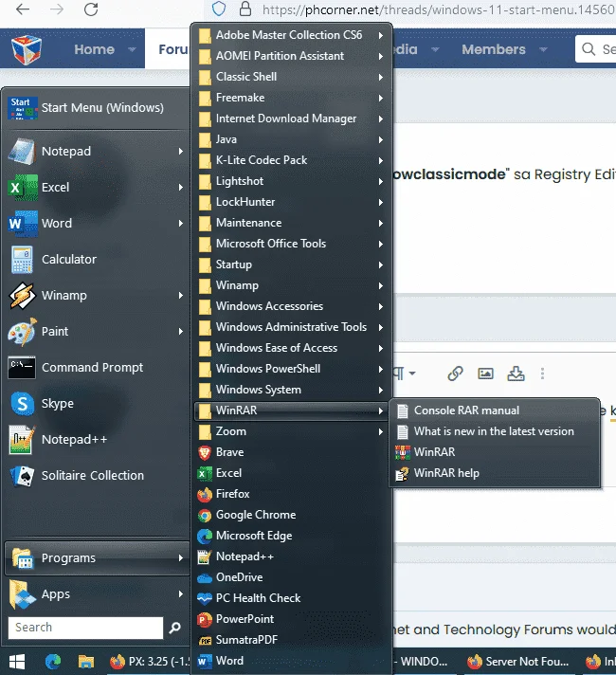Screen dimensions: 616x675
Task: Open Notepad++ in the pinned list
Action: coord(97,440)
